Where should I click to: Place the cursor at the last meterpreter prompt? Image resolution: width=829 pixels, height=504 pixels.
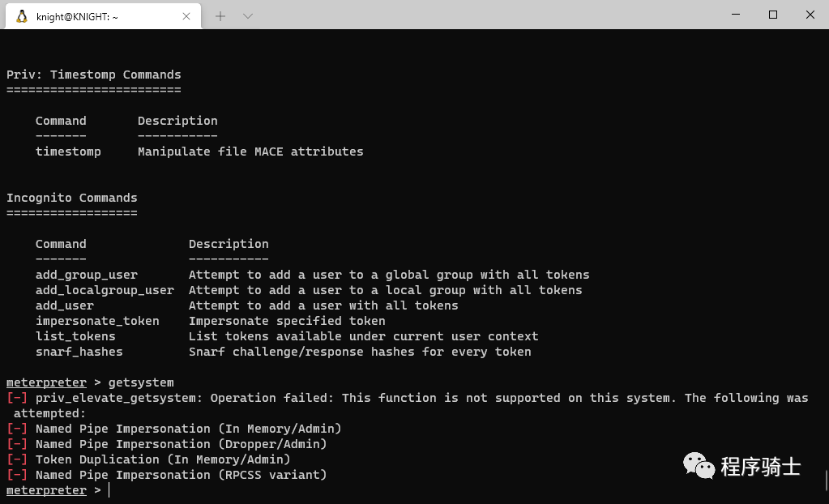pyautogui.click(x=109, y=490)
